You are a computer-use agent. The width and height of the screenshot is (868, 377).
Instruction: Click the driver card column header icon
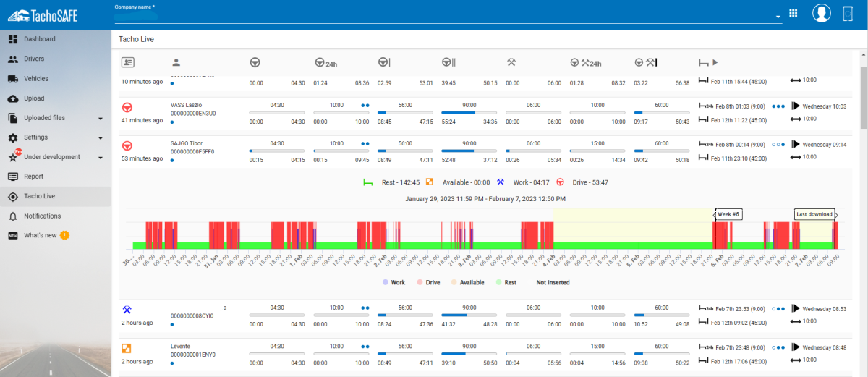pos(127,62)
